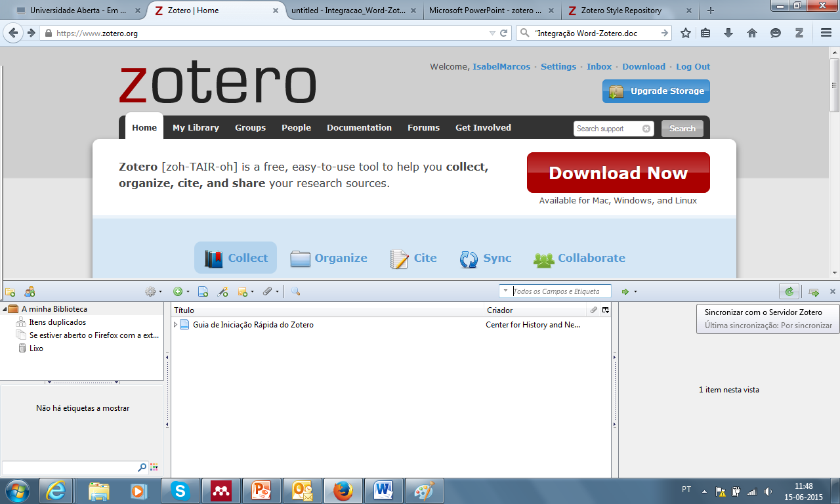Open the green arrow locate dropdown

629,291
